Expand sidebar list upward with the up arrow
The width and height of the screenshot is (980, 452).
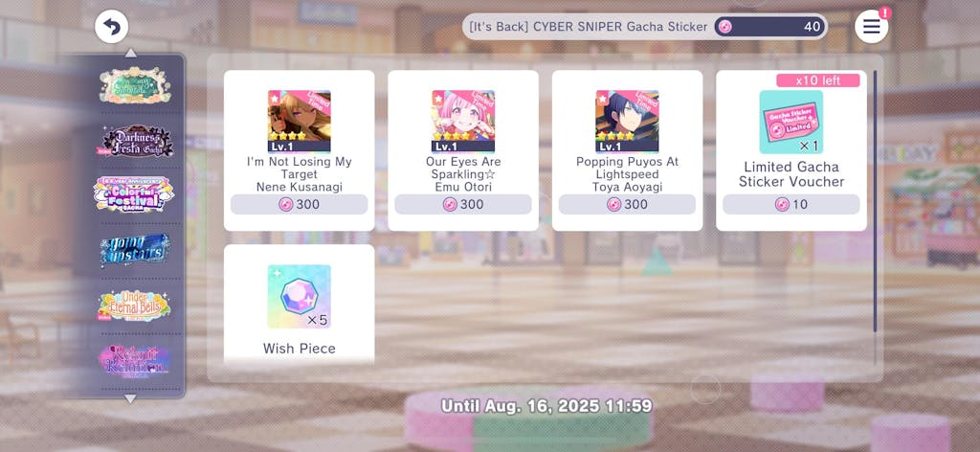pyautogui.click(x=130, y=53)
